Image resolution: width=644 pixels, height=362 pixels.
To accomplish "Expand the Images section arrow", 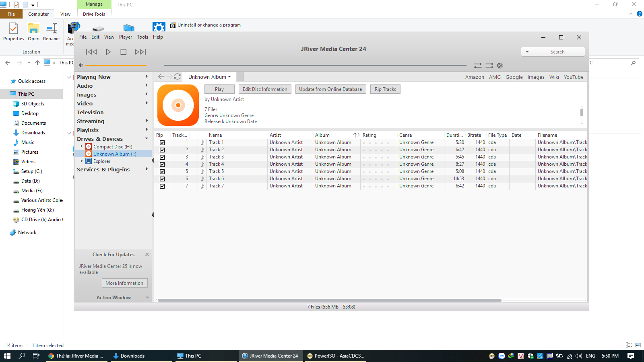I will click(x=147, y=94).
